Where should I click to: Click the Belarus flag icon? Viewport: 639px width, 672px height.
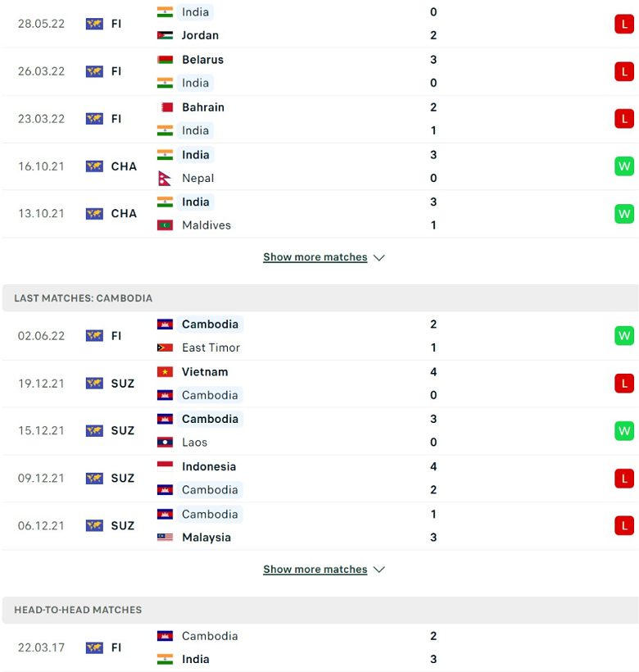165,60
